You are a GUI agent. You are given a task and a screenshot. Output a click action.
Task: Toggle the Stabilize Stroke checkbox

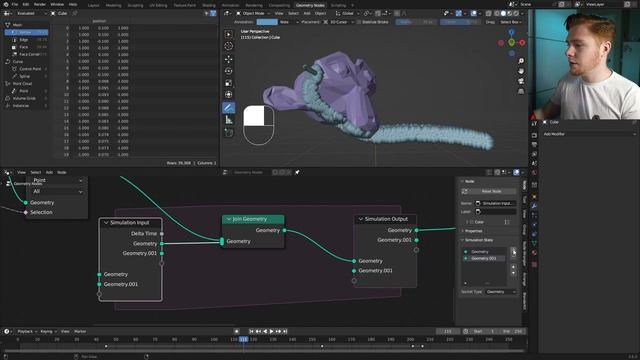pyautogui.click(x=359, y=22)
